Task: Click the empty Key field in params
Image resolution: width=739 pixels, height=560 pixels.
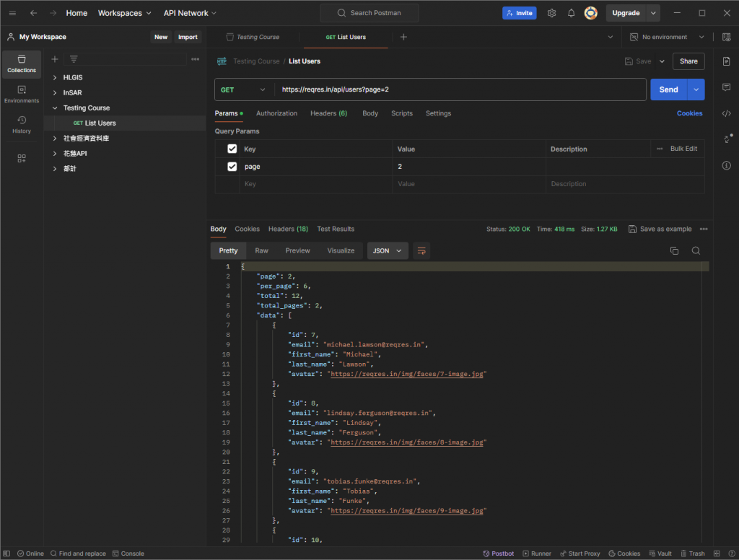Action: (x=316, y=184)
